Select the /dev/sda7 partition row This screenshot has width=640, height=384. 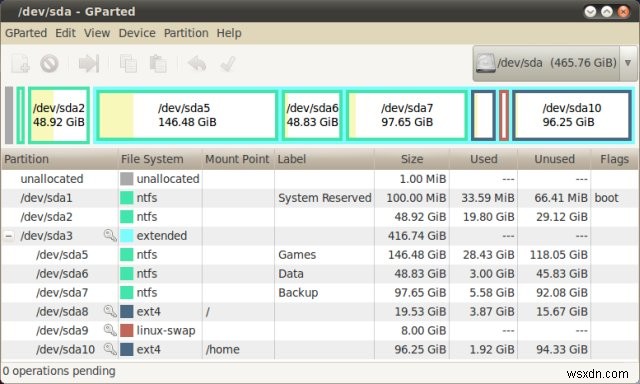320,293
